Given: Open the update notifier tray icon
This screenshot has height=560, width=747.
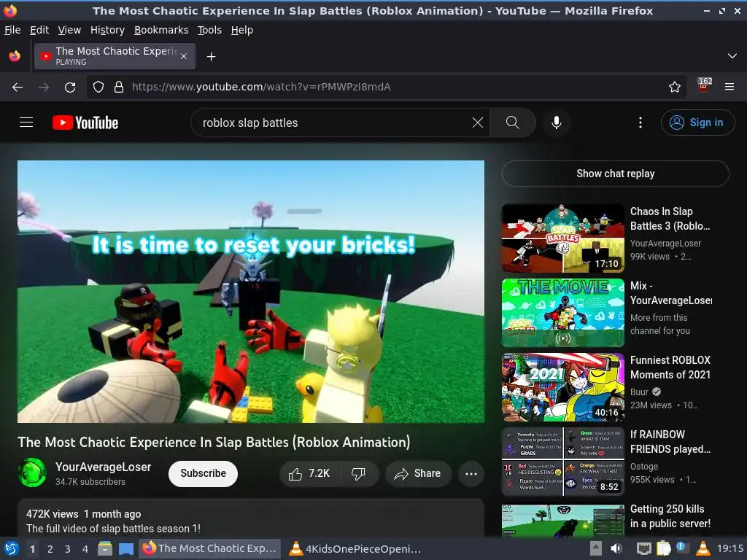Looking at the screenshot, I should 682,548.
